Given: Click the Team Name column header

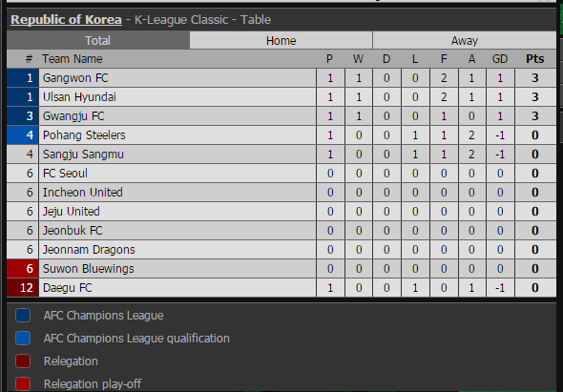Looking at the screenshot, I should 73,59.
